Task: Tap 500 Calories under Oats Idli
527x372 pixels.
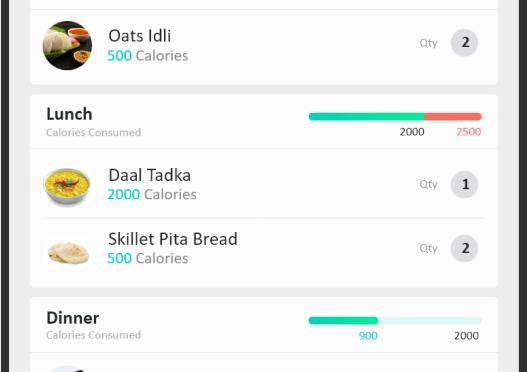Action: [x=148, y=56]
